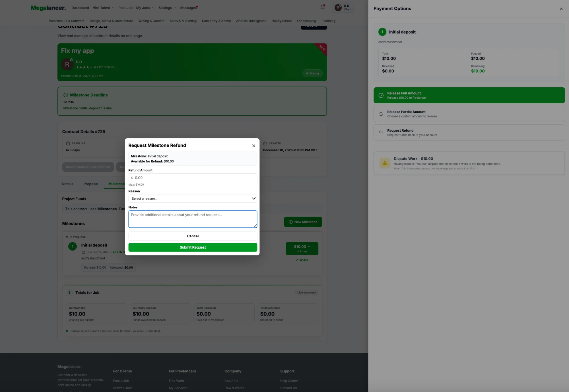Close the Payment Options panel
Image resolution: width=569 pixels, height=392 pixels.
tap(561, 9)
